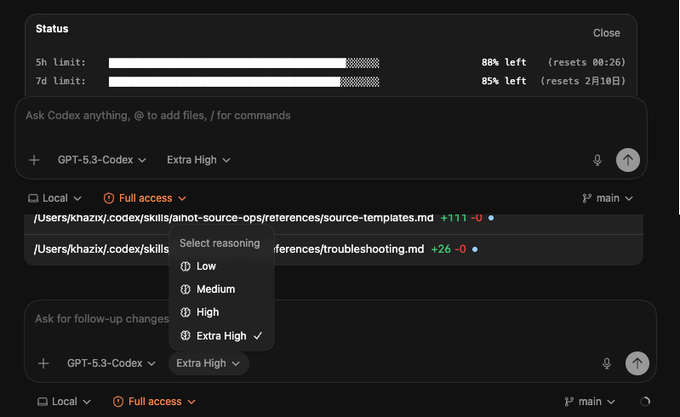Send the prompt with the upper arrow button
Image resolution: width=680 pixels, height=417 pixels.
coord(628,160)
